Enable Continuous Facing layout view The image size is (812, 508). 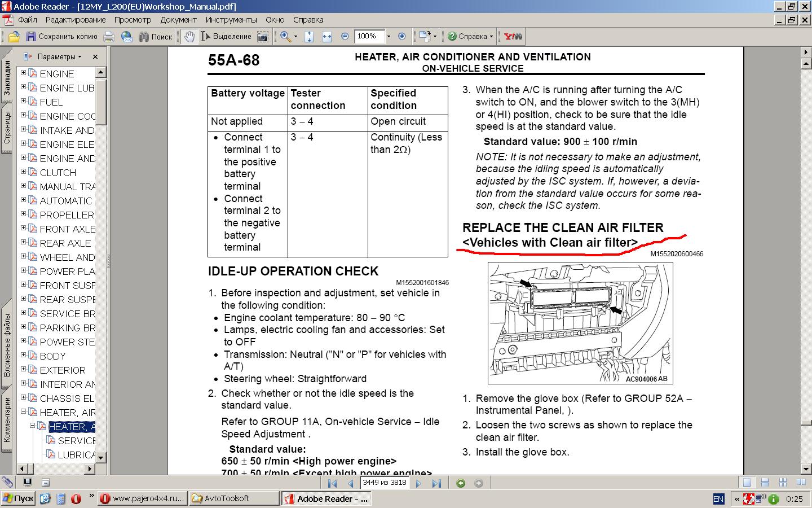tap(783, 483)
